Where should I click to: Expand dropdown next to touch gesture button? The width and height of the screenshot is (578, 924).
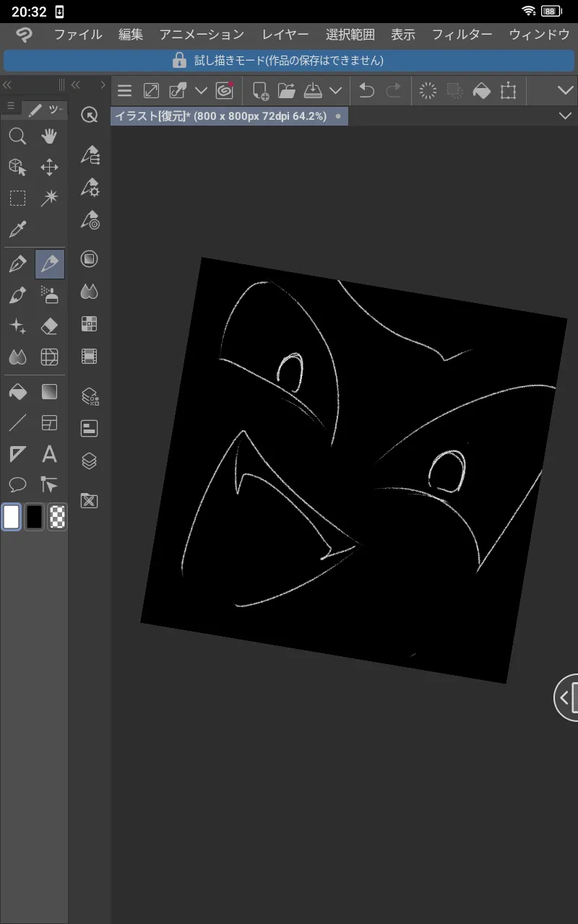tap(201, 91)
